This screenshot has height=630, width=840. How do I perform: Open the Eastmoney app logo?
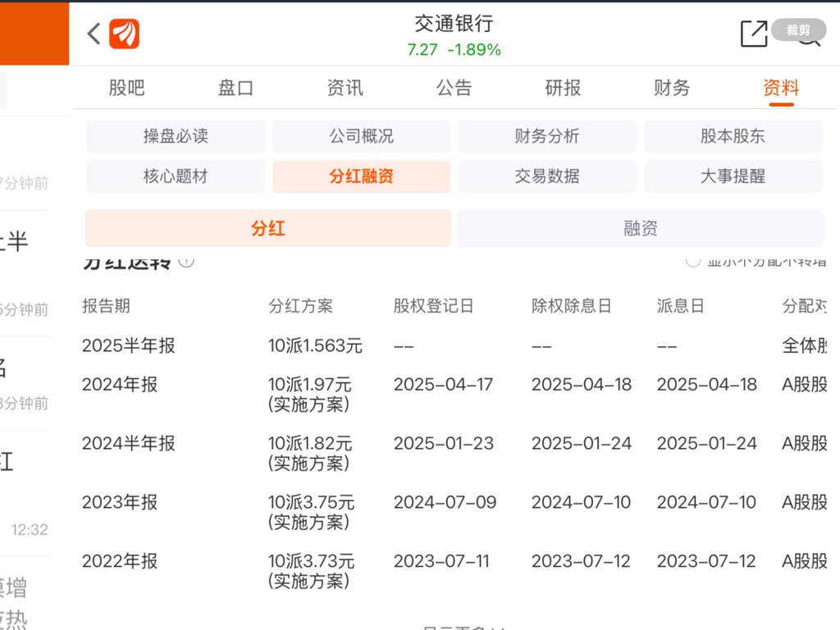pos(125,34)
